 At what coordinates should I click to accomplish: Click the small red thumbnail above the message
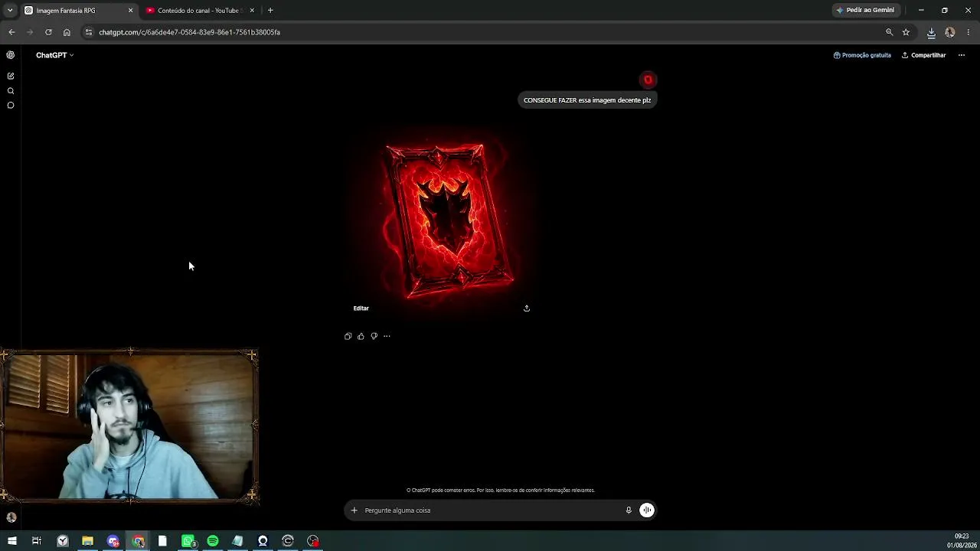tap(648, 80)
